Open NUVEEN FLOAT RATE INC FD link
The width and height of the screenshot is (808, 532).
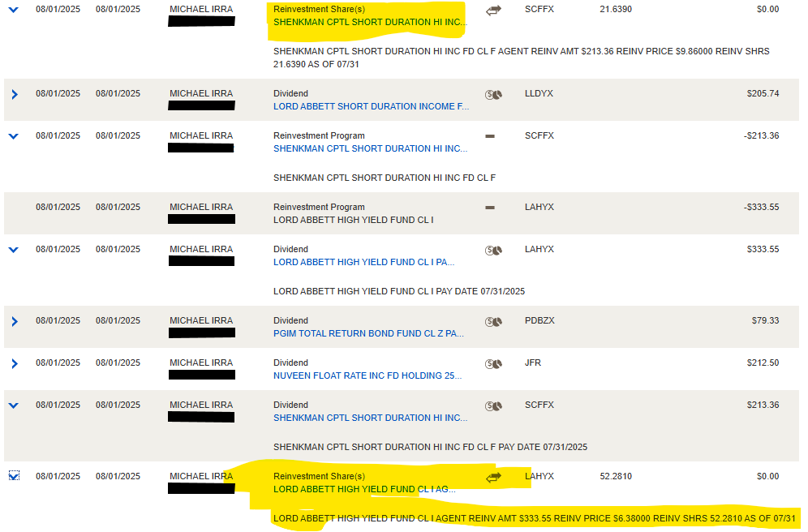click(x=367, y=376)
